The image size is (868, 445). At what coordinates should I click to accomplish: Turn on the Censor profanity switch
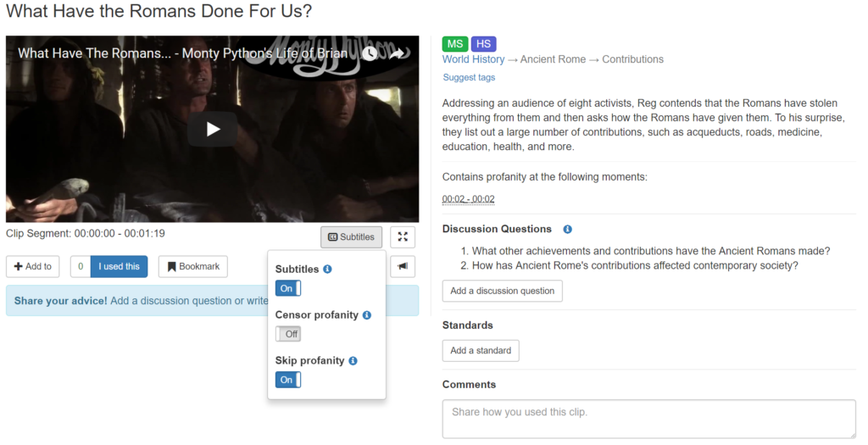[x=288, y=334]
